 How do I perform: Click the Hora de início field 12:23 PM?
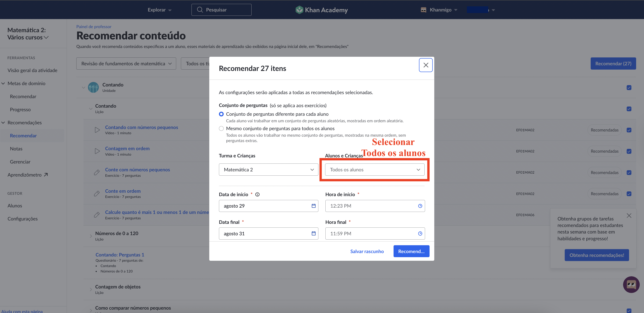pyautogui.click(x=375, y=206)
